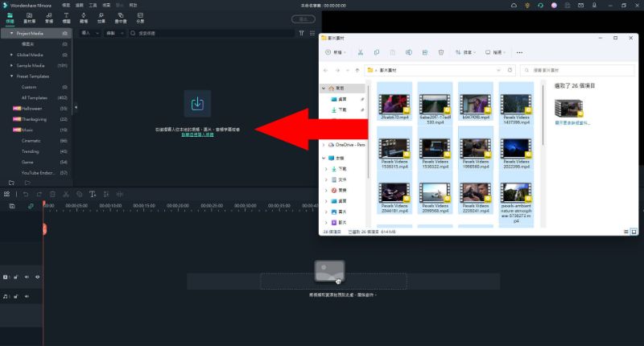Open the mail messages icon in Filmora title bar
The height and width of the screenshot is (346, 644).
pyautogui.click(x=580, y=6)
